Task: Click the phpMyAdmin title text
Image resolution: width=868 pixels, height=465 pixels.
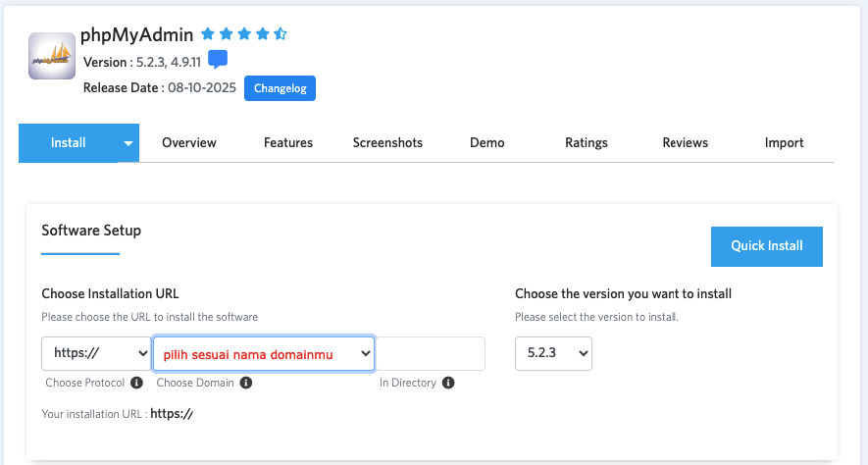Action: pyautogui.click(x=136, y=35)
